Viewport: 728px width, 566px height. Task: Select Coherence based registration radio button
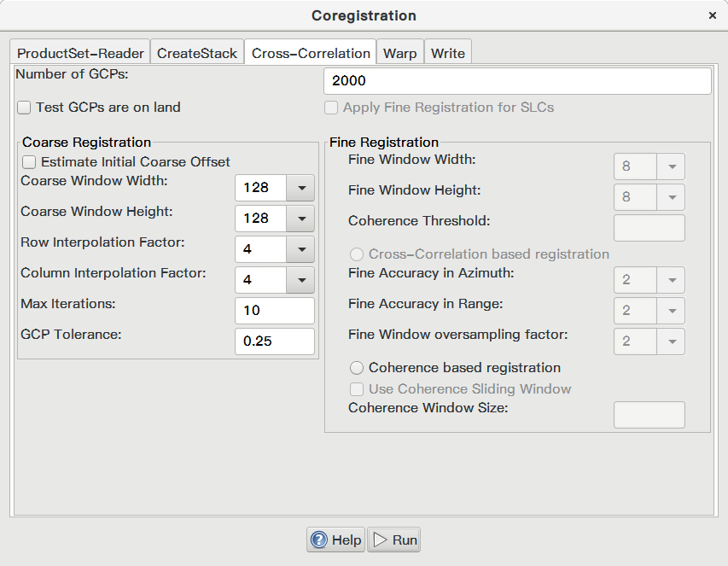click(357, 368)
